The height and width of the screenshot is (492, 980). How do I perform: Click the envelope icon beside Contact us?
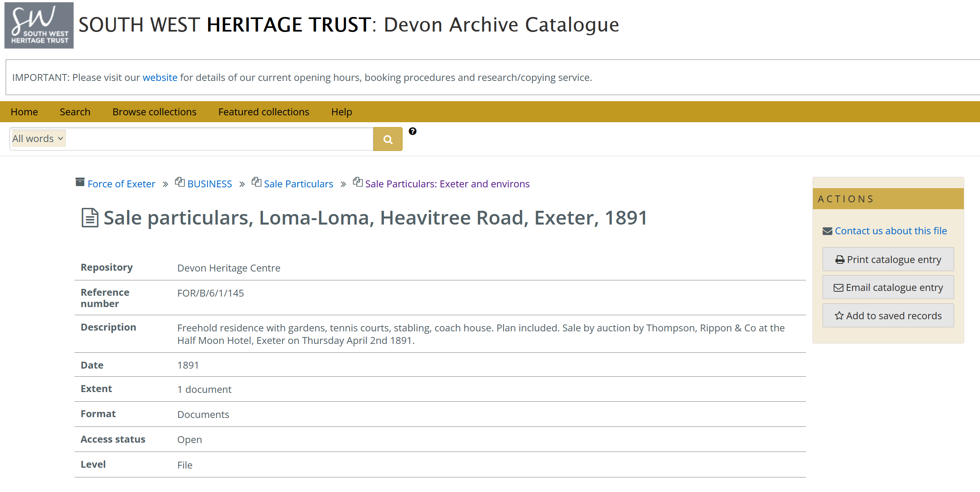pos(827,231)
